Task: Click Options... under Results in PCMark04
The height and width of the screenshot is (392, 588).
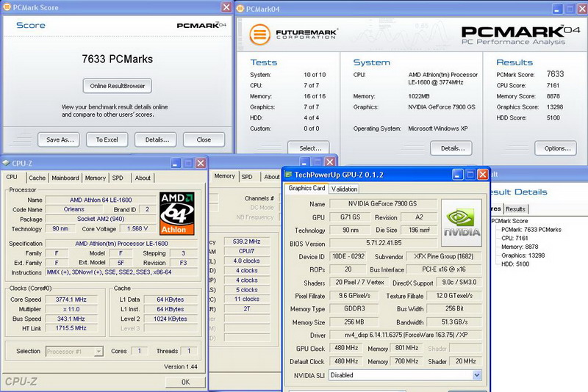Action: tap(557, 148)
